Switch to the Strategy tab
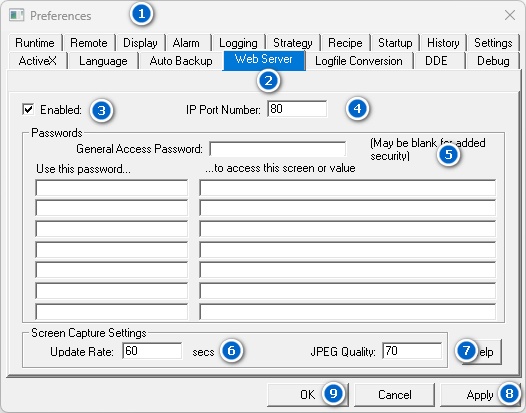The width and height of the screenshot is (526, 413). pos(293,43)
